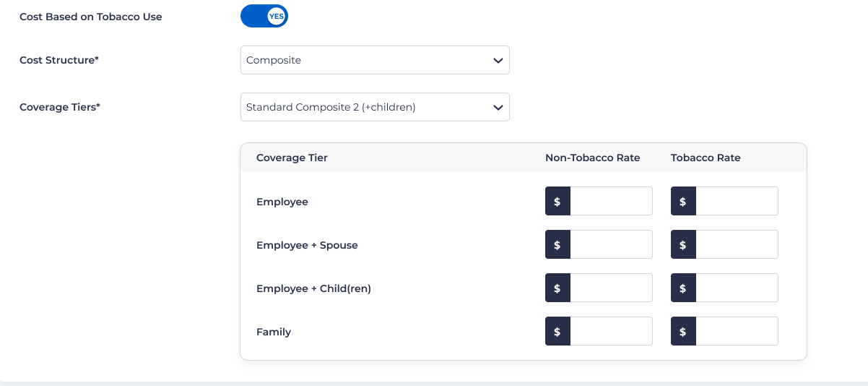The width and height of the screenshot is (868, 386).
Task: Click the Non-Tobacco Rate column header
Action: [592, 158]
